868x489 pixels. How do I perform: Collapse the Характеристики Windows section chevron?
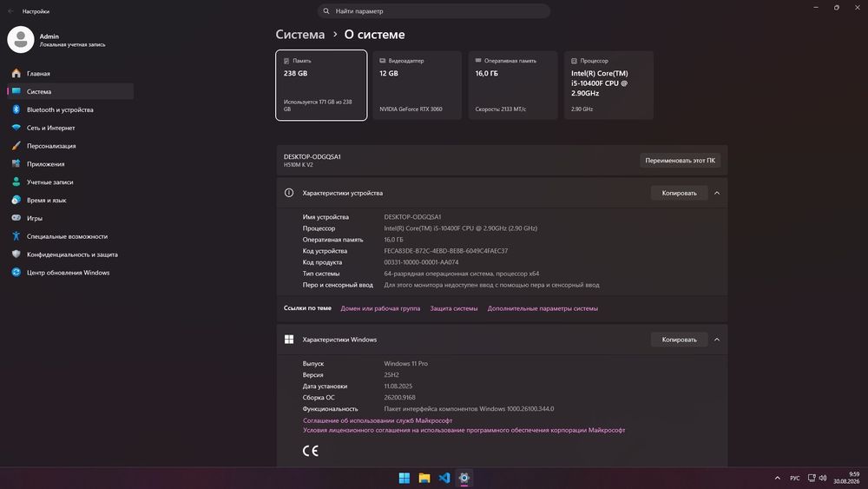pos(717,340)
